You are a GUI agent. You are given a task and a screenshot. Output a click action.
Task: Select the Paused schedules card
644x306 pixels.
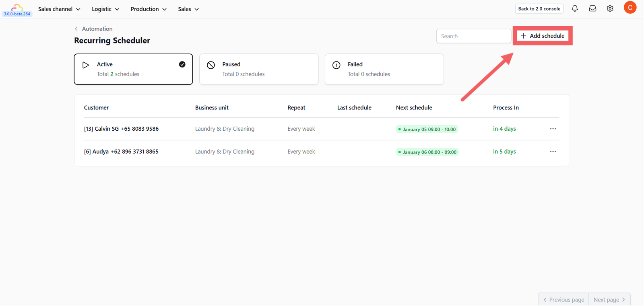259,69
